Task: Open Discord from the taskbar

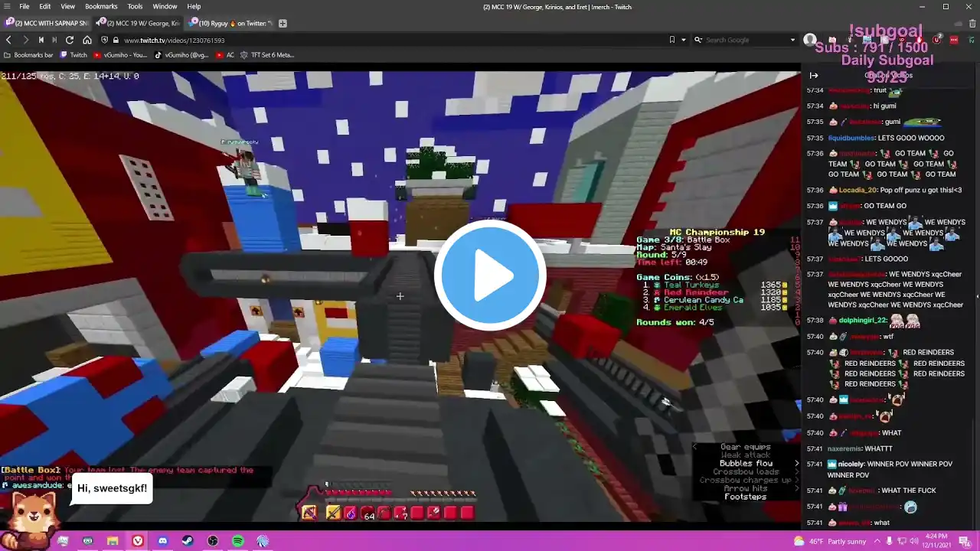Action: click(x=162, y=541)
